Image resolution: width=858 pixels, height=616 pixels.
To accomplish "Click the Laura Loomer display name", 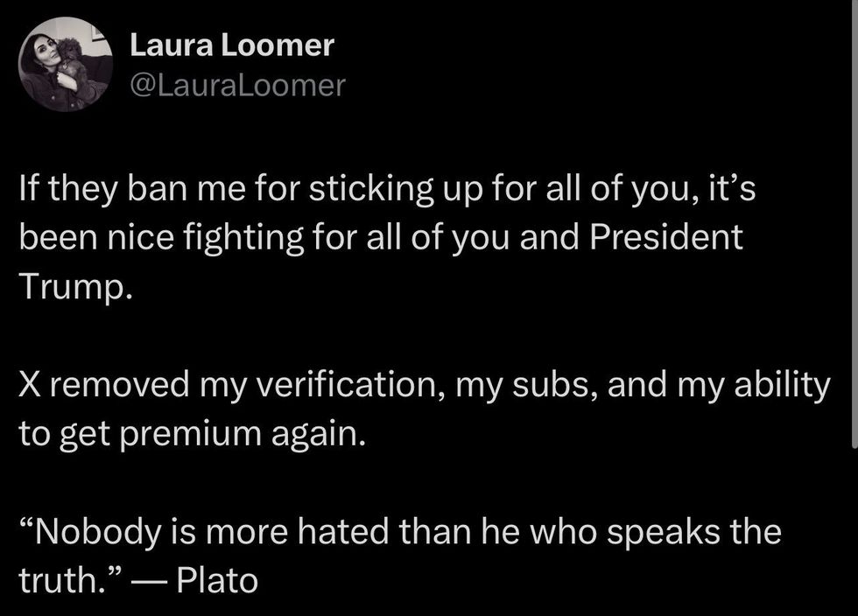I will click(x=232, y=45).
